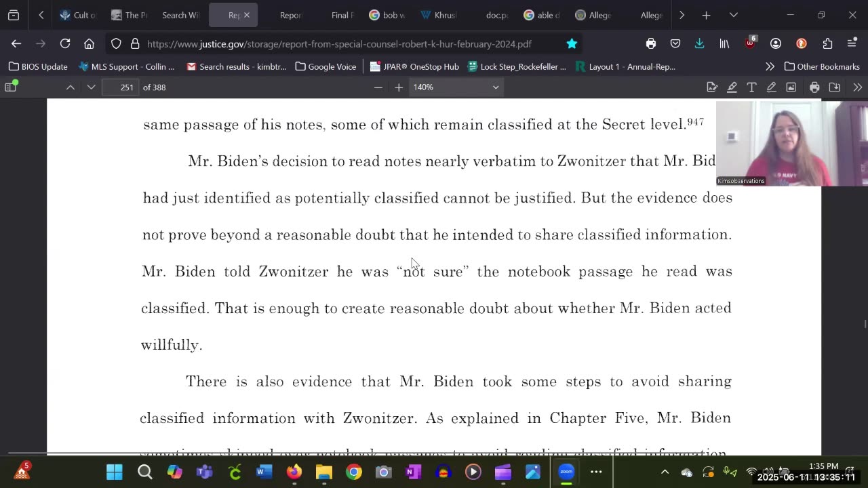Print page using browser toolbar printer icon
Screen dimensions: 868x488
(x=651, y=43)
